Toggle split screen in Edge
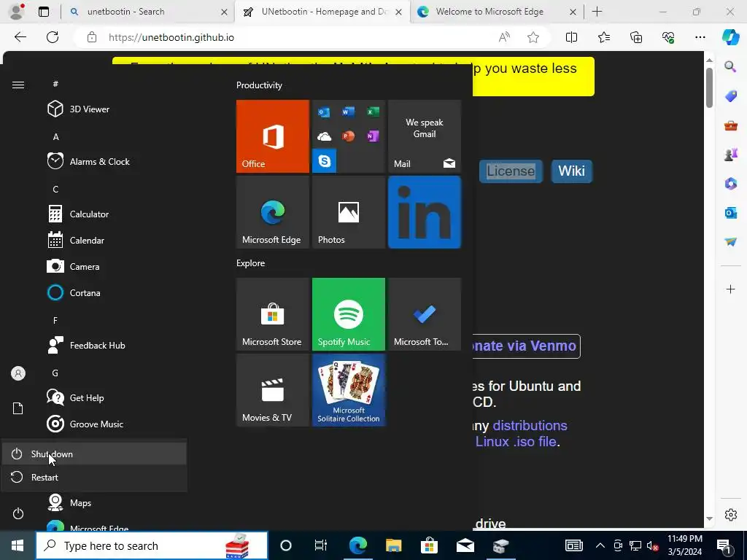747x560 pixels. point(571,37)
